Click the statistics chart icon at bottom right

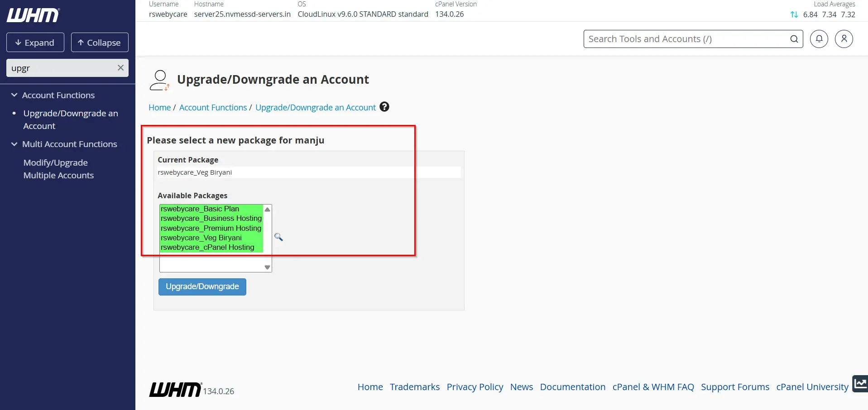[860, 384]
